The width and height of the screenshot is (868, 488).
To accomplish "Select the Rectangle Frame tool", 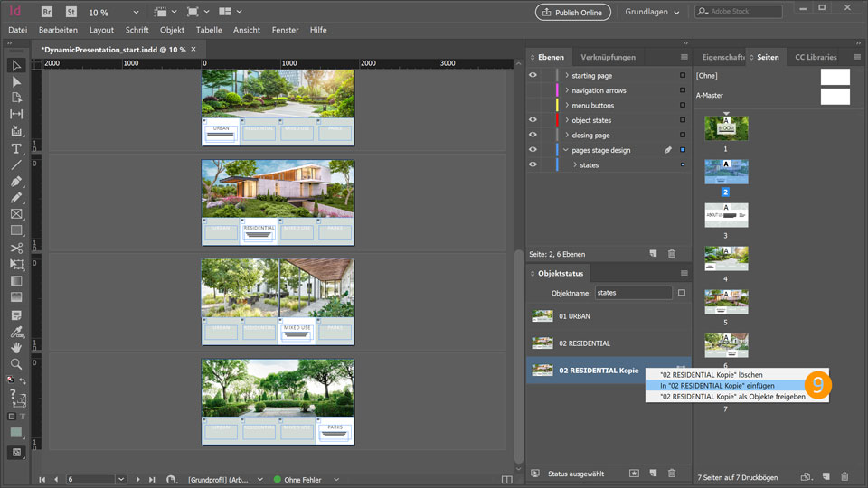I will [x=16, y=213].
